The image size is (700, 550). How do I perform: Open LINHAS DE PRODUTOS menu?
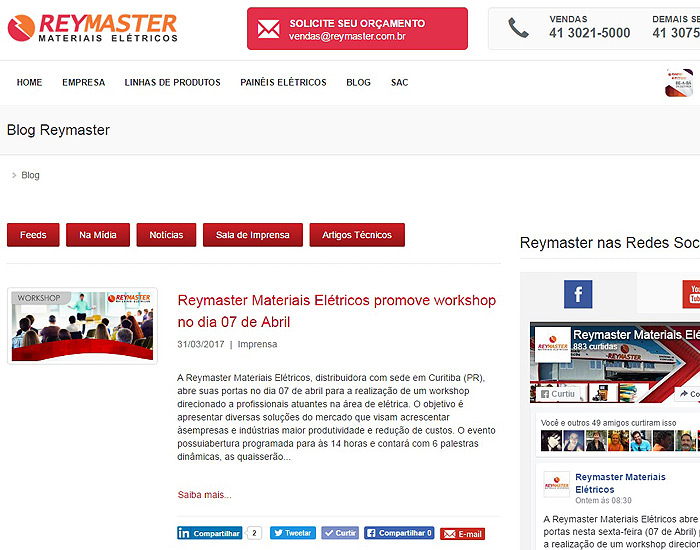172,83
